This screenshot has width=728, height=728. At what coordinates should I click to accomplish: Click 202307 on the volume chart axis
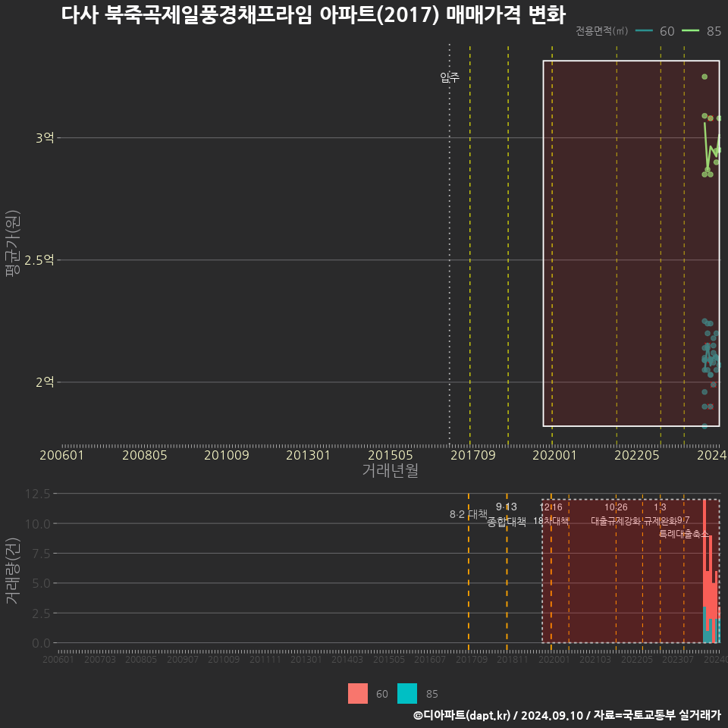click(x=678, y=659)
